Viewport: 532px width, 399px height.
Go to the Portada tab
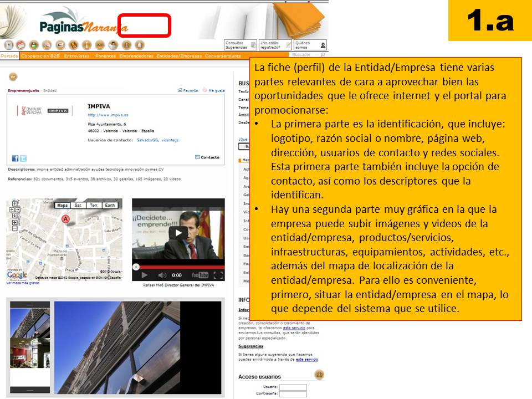(x=8, y=56)
